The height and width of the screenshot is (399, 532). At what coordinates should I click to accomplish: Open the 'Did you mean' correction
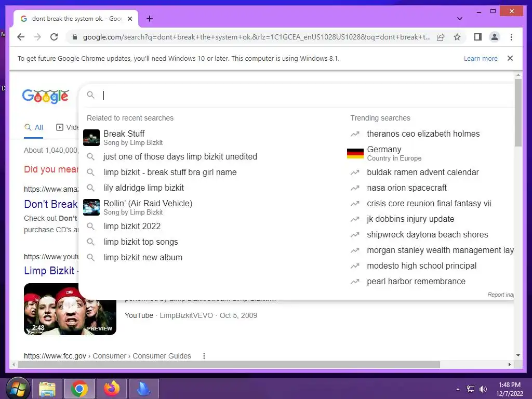point(51,169)
